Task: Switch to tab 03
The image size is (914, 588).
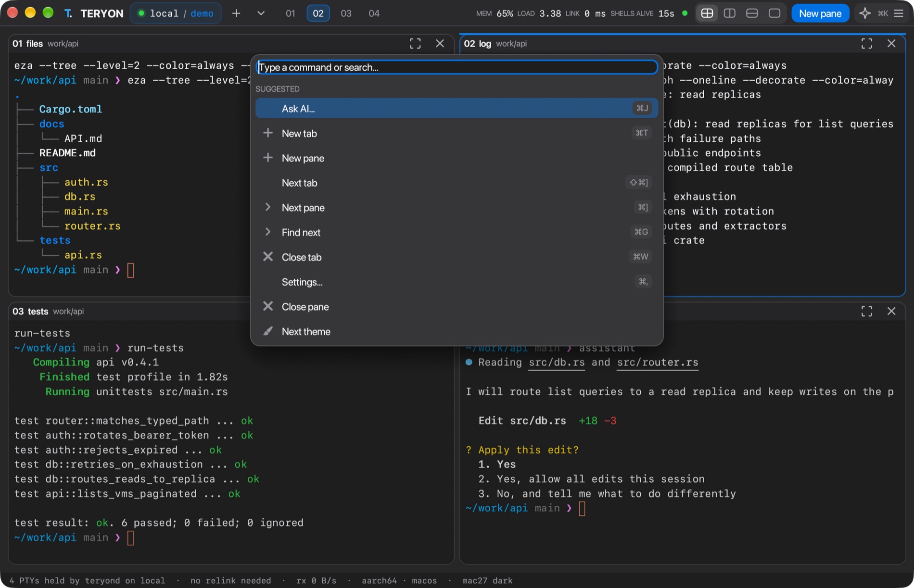Action: [346, 13]
